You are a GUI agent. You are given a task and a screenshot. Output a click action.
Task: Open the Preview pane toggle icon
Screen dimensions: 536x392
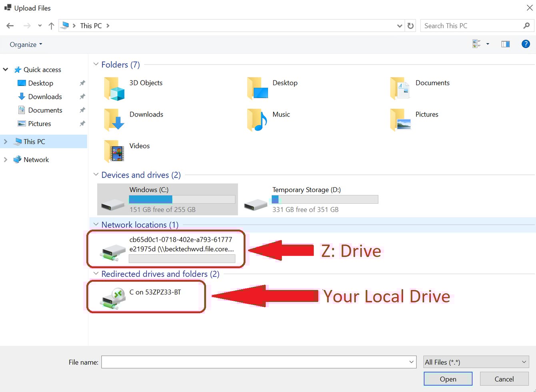505,44
